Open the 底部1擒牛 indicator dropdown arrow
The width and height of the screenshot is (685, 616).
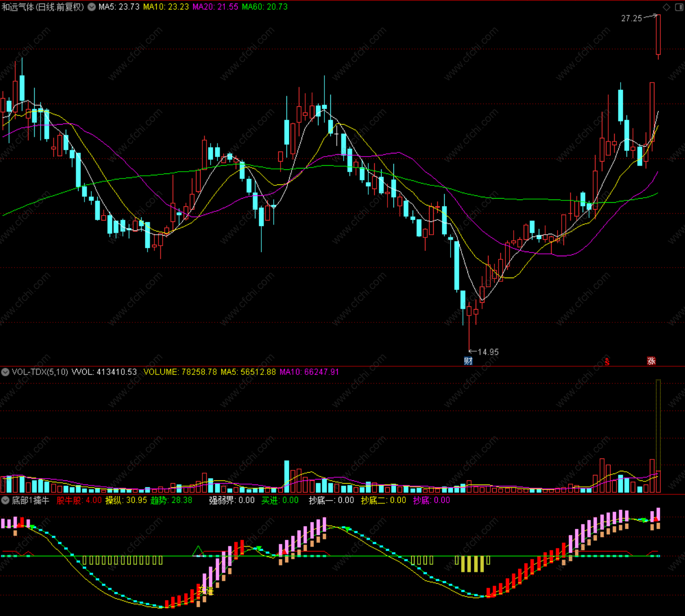click(x=5, y=500)
